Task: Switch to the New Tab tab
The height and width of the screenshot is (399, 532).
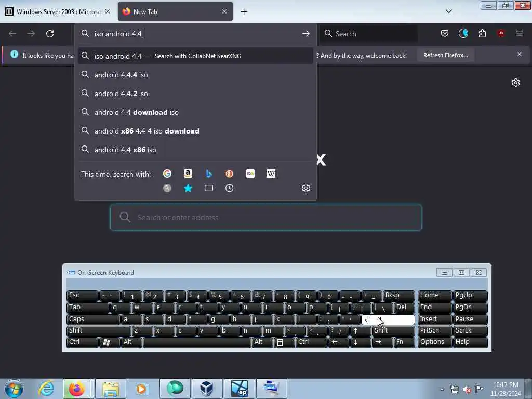Action: click(x=175, y=11)
